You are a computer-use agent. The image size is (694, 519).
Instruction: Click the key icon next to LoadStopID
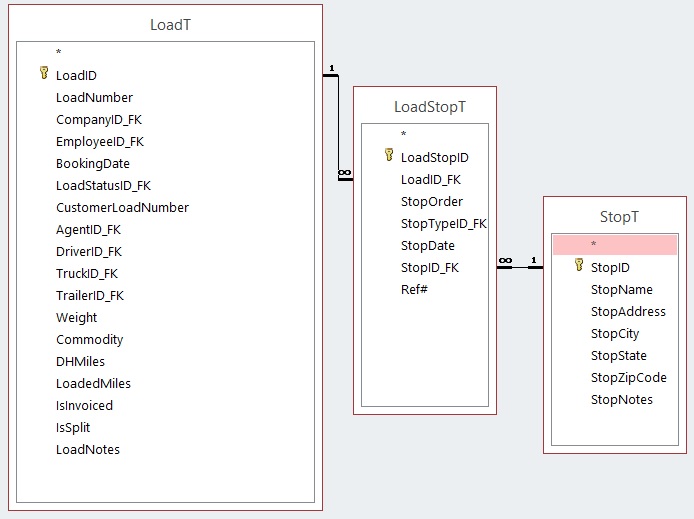389,156
